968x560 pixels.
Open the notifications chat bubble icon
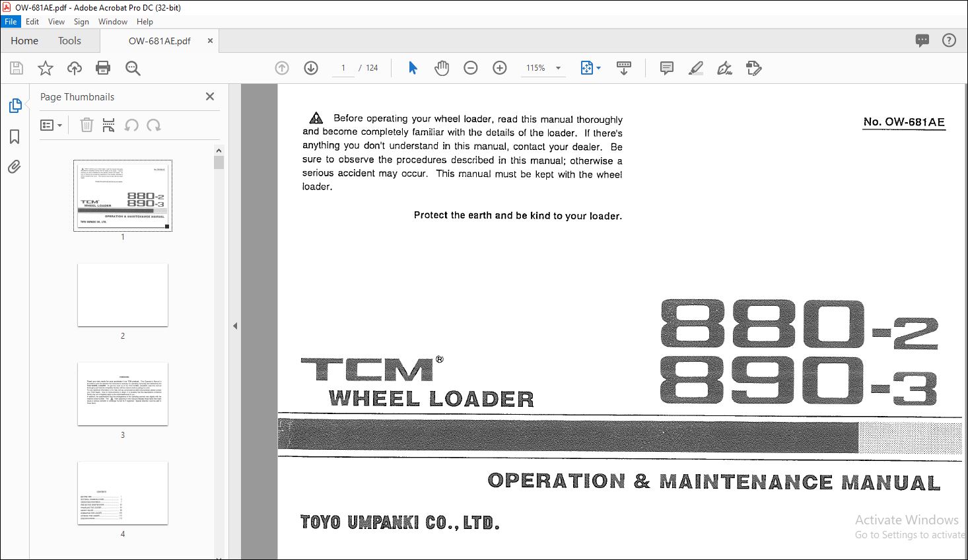click(922, 40)
